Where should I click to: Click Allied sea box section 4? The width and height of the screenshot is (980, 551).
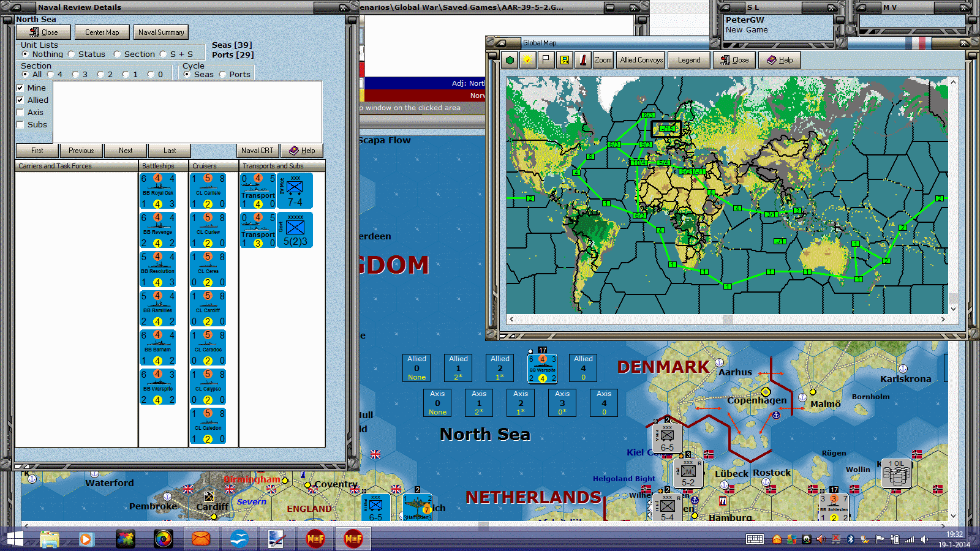point(583,368)
